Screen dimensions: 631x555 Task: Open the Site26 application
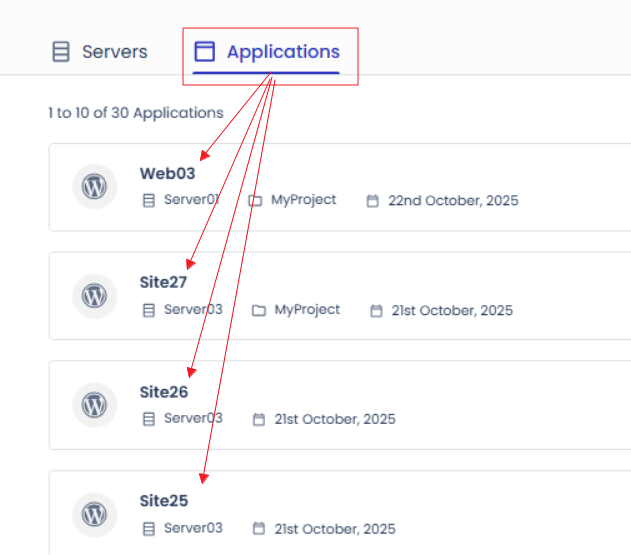pyautogui.click(x=163, y=392)
